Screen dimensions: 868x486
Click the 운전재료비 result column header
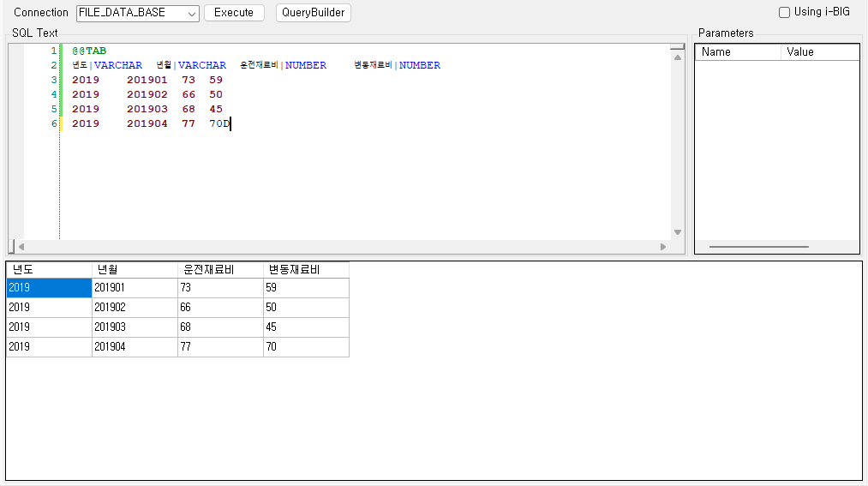point(220,270)
